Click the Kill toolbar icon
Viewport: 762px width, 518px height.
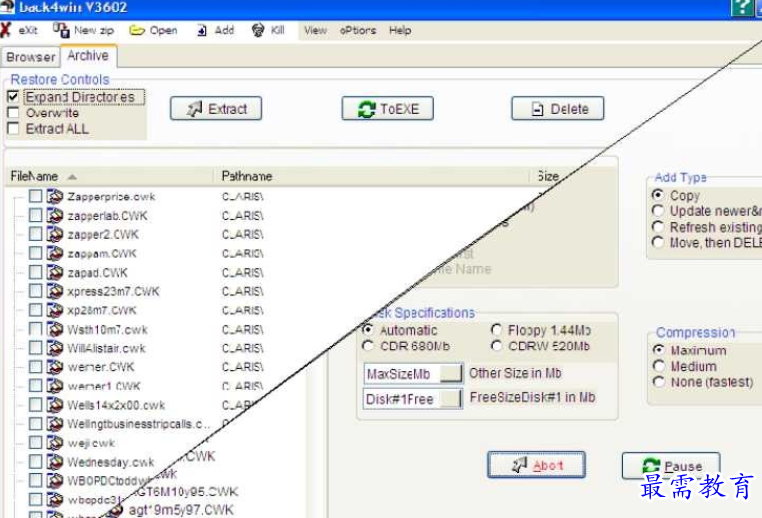tap(258, 30)
